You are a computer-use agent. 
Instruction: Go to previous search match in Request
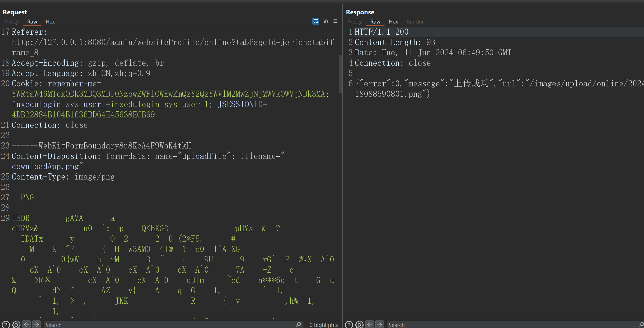pyautogui.click(x=27, y=324)
